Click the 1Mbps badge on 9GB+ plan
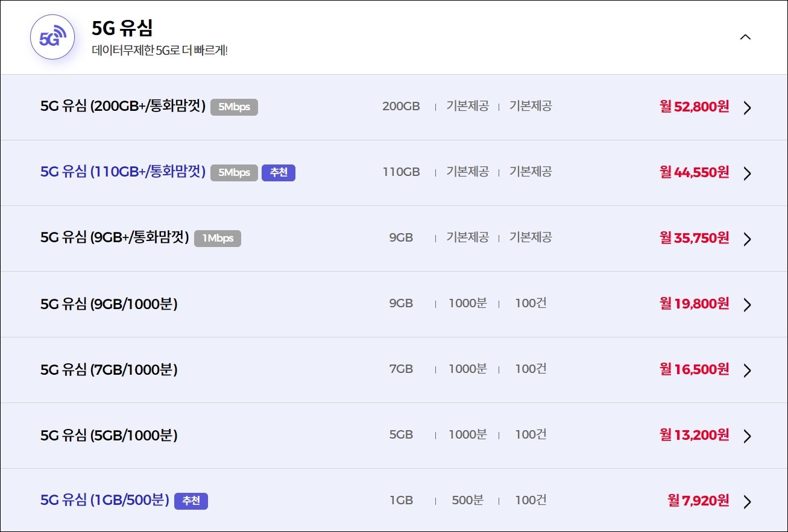788x532 pixels. point(218,239)
